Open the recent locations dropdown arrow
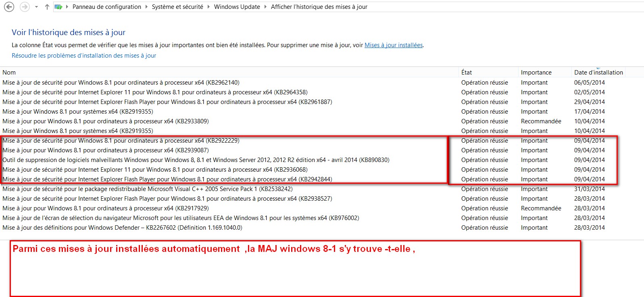The image size is (644, 297). pos(36,7)
